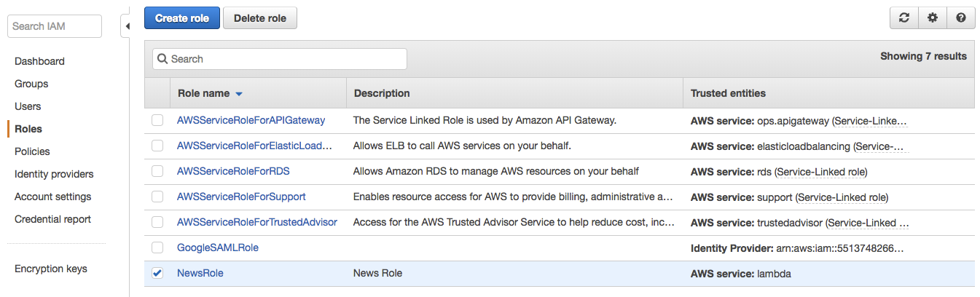Click the Delete role button
Viewport: 980px width, 297px height.
click(260, 18)
